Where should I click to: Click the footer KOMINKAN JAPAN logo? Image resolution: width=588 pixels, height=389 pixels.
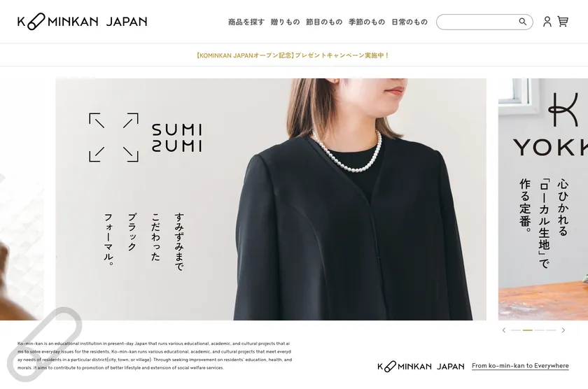click(421, 366)
